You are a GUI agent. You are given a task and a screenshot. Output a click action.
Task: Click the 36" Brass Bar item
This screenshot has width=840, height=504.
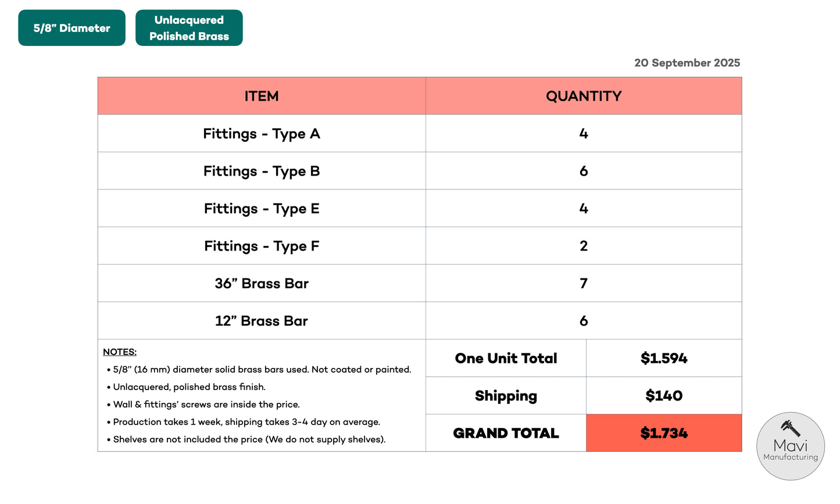point(262,284)
